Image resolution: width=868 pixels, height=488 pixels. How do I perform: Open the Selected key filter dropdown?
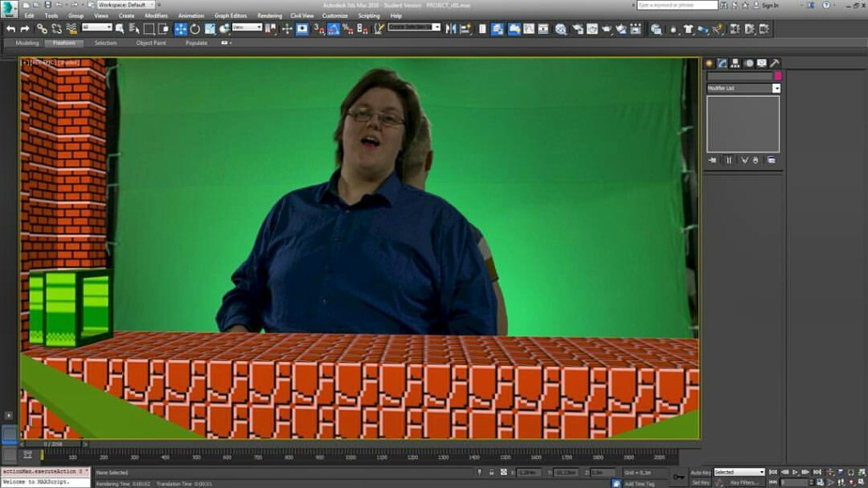click(739, 472)
